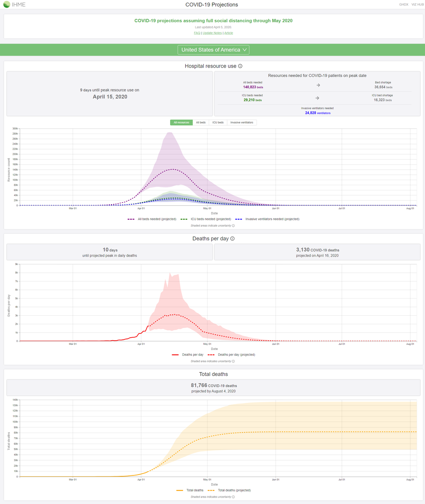The image size is (425, 504).
Task: Toggle ICU beds needed (projected) legend series
Action: pyautogui.click(x=206, y=219)
